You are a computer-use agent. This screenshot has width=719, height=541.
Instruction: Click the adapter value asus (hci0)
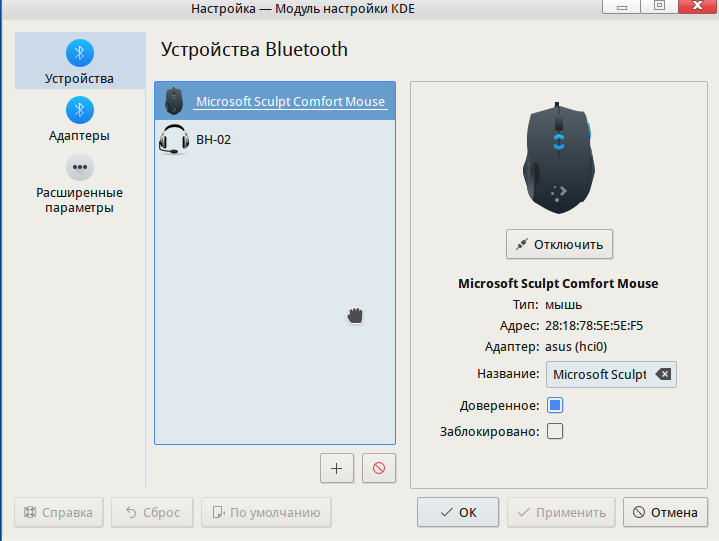point(576,347)
